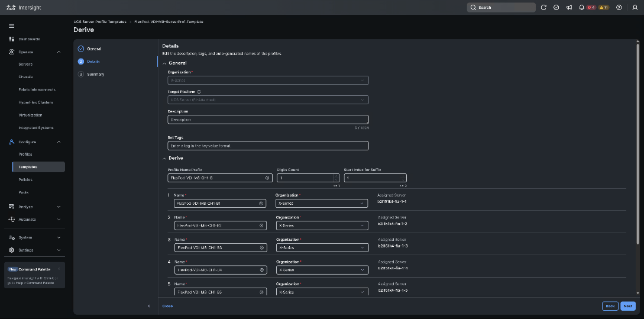Collapse the Configure sidebar section

pos(59,142)
